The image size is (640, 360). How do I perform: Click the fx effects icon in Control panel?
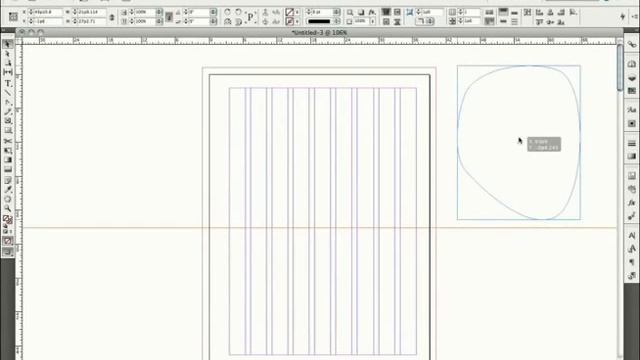pos(372,12)
